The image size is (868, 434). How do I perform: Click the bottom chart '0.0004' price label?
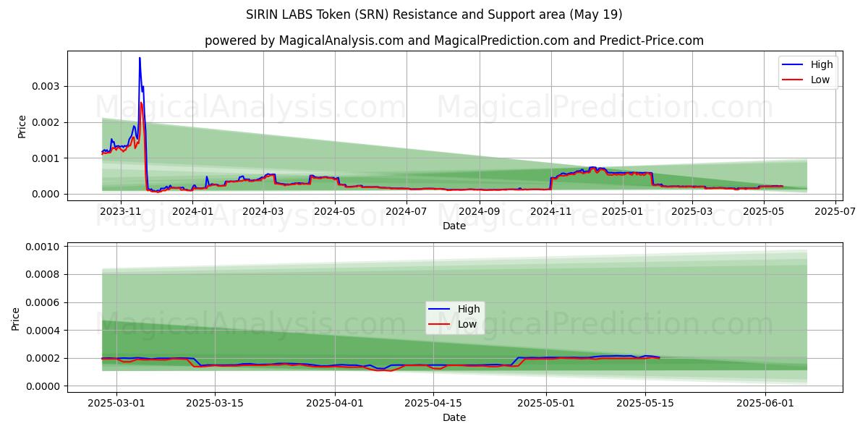click(x=44, y=331)
